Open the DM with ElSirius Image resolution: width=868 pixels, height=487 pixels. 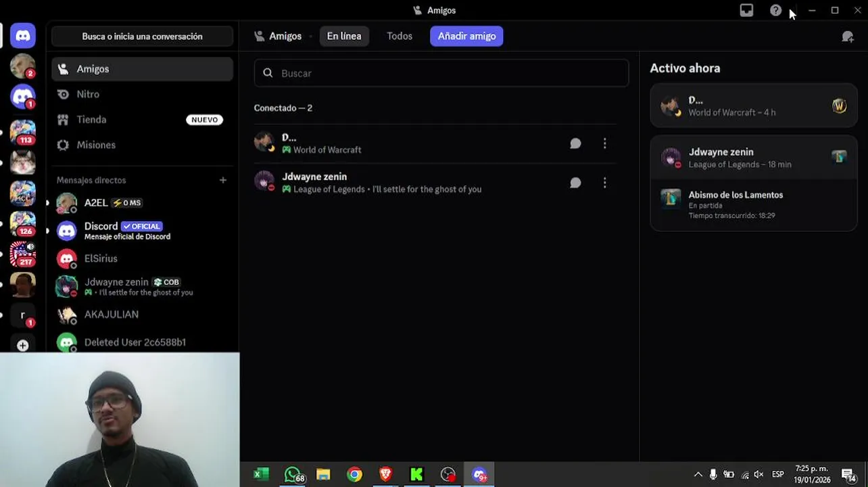tap(142, 258)
